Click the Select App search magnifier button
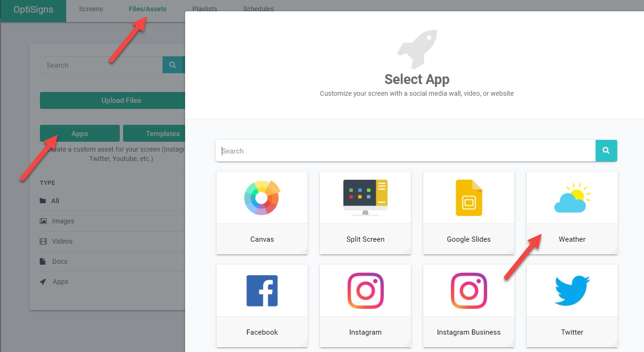This screenshot has height=352, width=644. pos(606,151)
